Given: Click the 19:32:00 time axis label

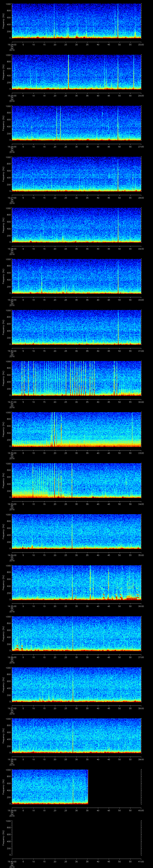Looking at the screenshot, I should click(x=12, y=453).
